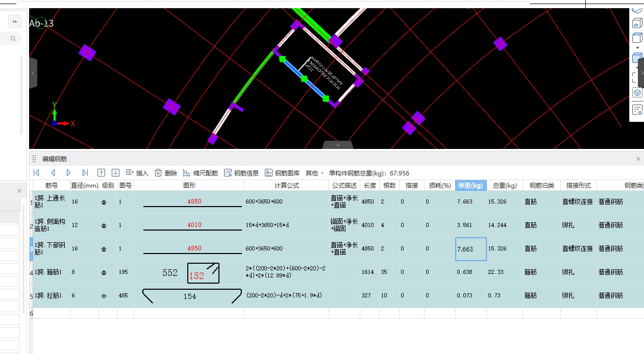Click the wireframe cube view icon
The height and width of the screenshot is (354, 644).
tap(637, 38)
